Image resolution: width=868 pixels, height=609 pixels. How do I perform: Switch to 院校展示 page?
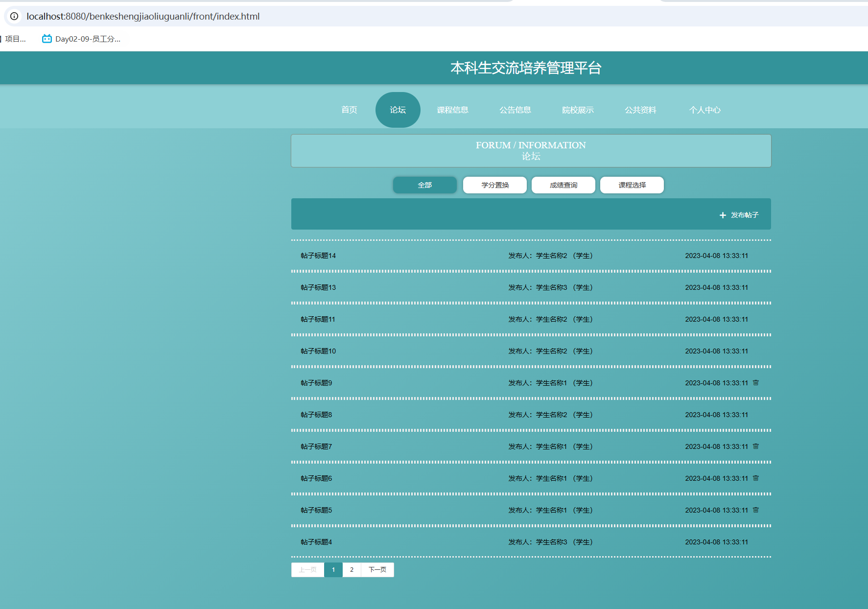578,110
